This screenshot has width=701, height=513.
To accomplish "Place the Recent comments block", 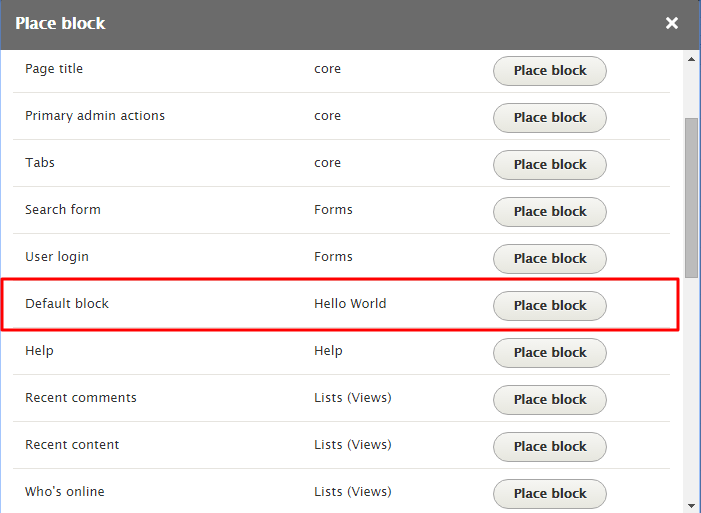I will tap(550, 400).
